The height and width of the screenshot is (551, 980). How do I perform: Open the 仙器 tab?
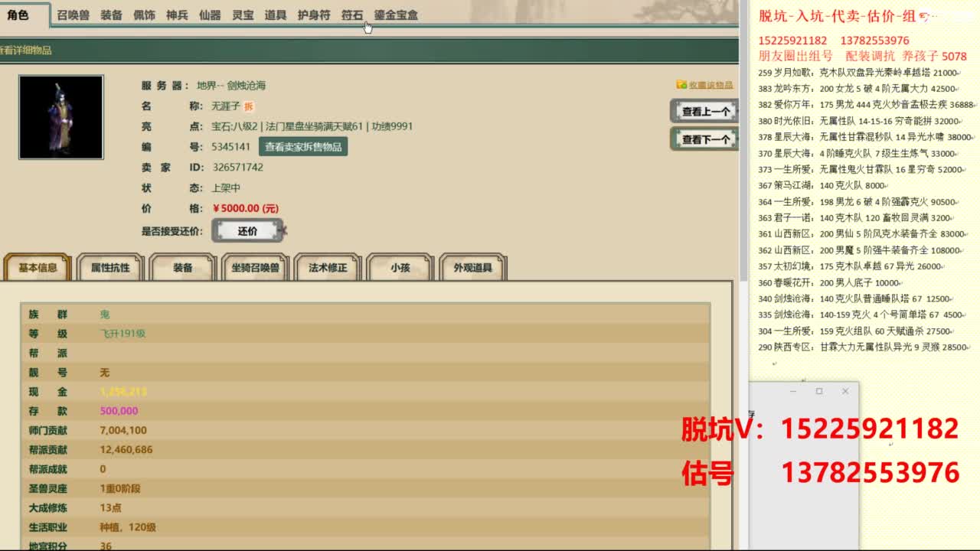pyautogui.click(x=210, y=15)
